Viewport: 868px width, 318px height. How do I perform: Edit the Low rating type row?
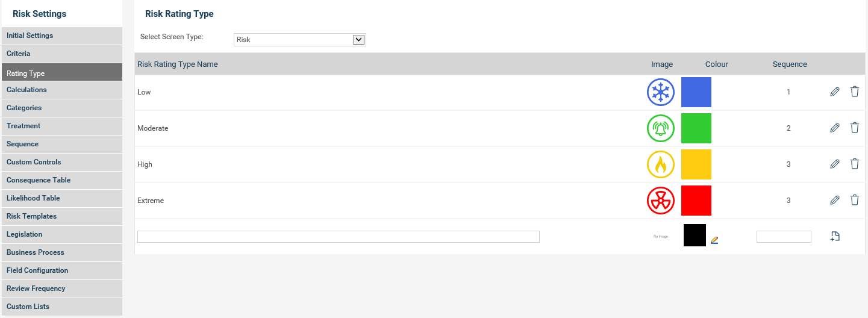835,92
